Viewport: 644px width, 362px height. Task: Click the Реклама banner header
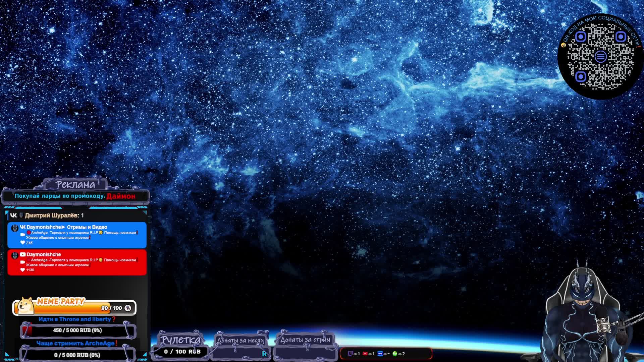tap(75, 185)
